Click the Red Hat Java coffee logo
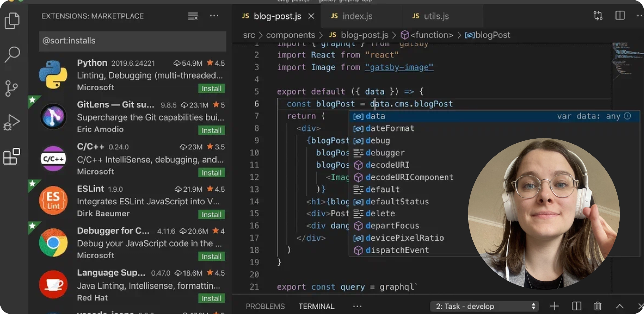This screenshot has height=314, width=644. (53, 284)
